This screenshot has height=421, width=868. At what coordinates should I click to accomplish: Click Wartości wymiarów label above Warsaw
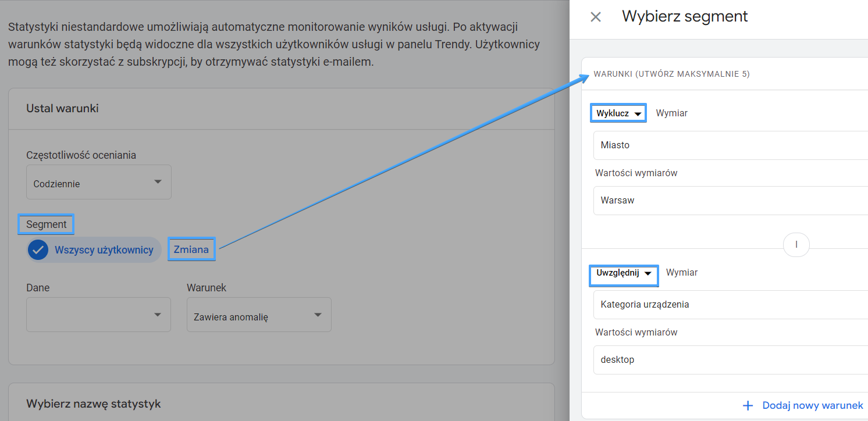coord(636,173)
